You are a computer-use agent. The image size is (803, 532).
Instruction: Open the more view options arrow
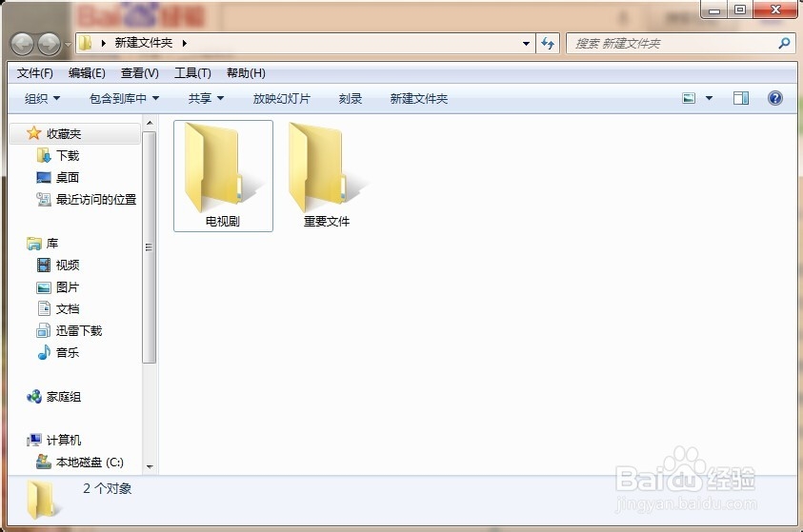[710, 98]
